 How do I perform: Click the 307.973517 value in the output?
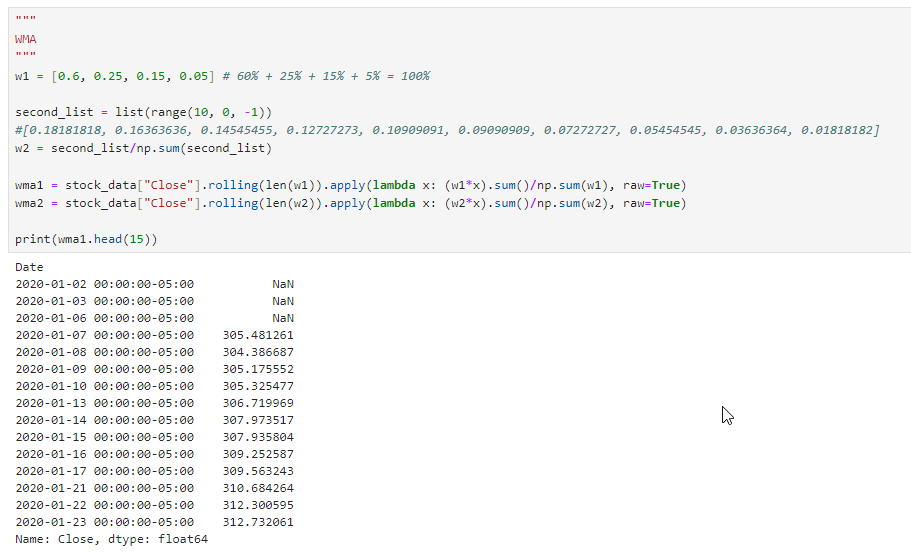tap(258, 420)
